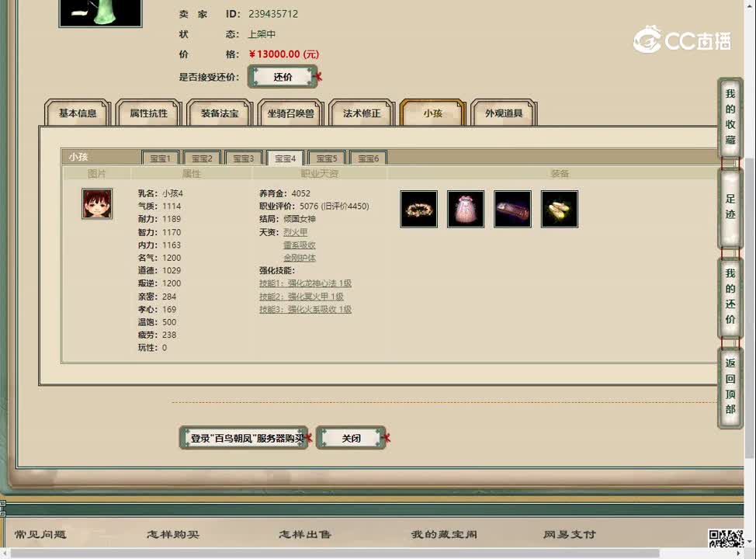Click 智力 value 1170
This screenshot has height=559, width=756.
point(172,232)
